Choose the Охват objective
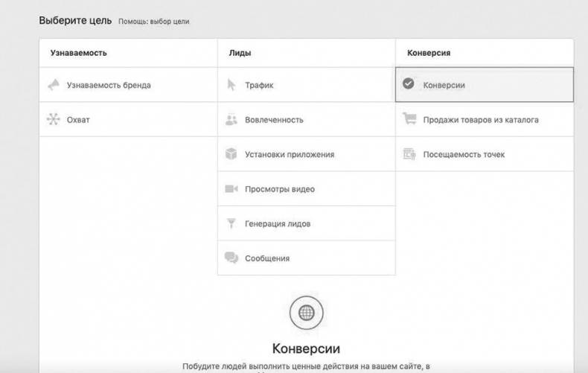 click(78, 119)
